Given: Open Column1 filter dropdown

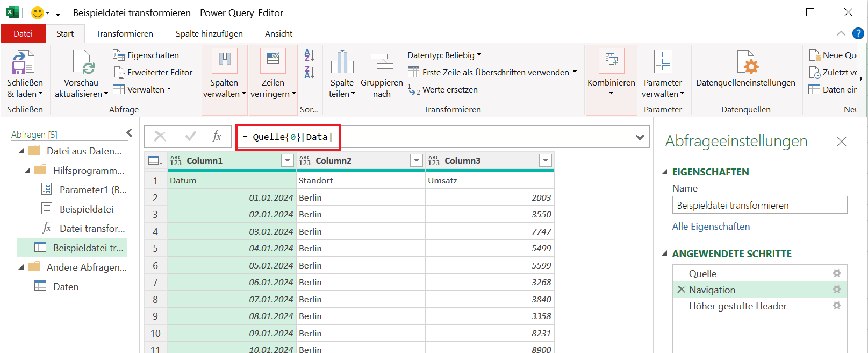Looking at the screenshot, I should pos(288,160).
